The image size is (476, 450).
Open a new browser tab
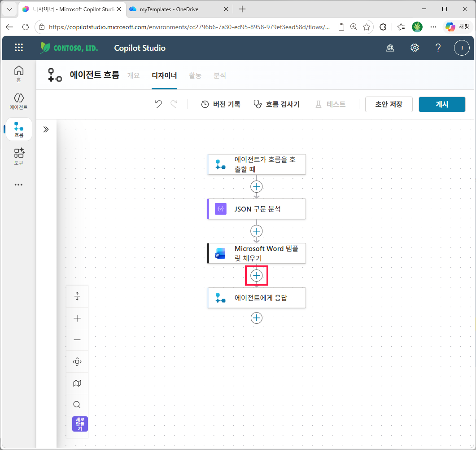(242, 9)
